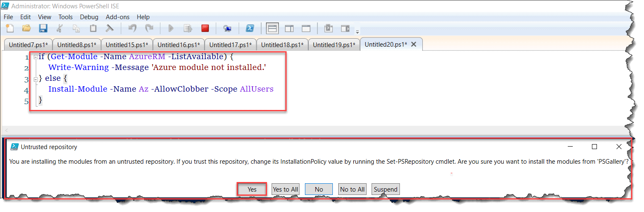Viewport: 644px width, 212px height.
Task: Click Yes in Untrusted repository dialog
Action: tap(252, 189)
